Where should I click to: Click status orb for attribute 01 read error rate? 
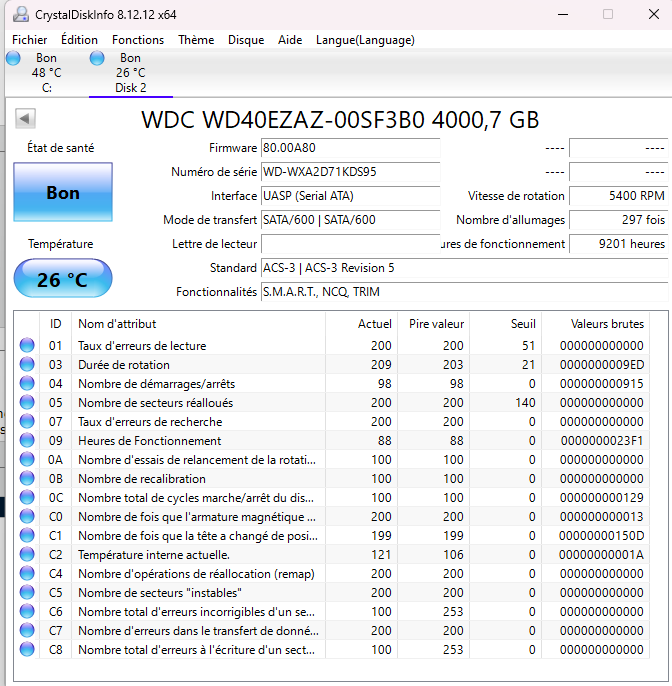(x=27, y=346)
